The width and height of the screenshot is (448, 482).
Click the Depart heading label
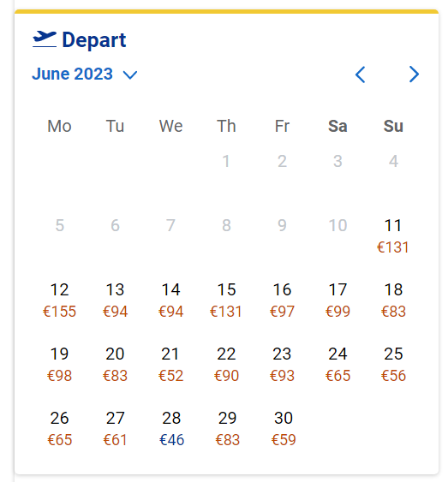94,40
